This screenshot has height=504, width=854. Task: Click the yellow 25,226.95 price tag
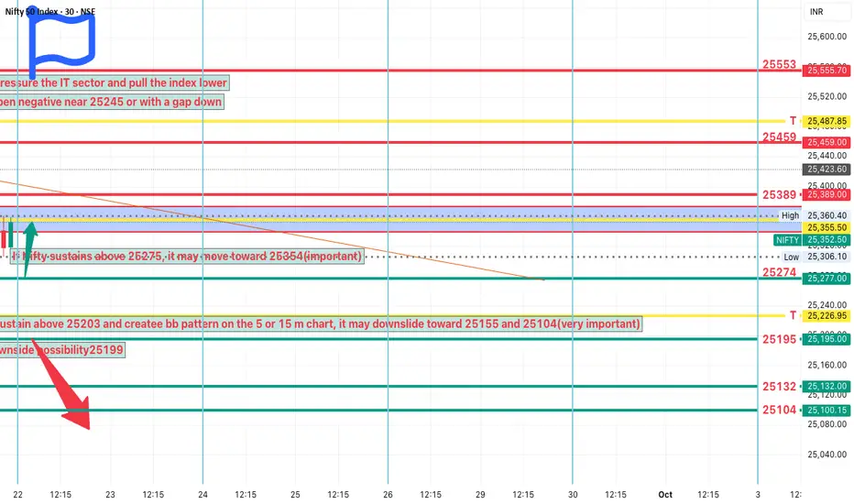point(827,315)
